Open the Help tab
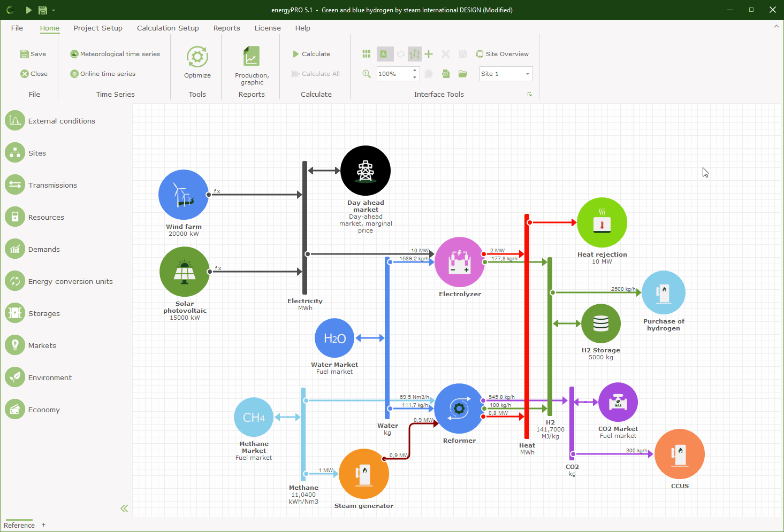This screenshot has width=784, height=532. click(x=303, y=28)
